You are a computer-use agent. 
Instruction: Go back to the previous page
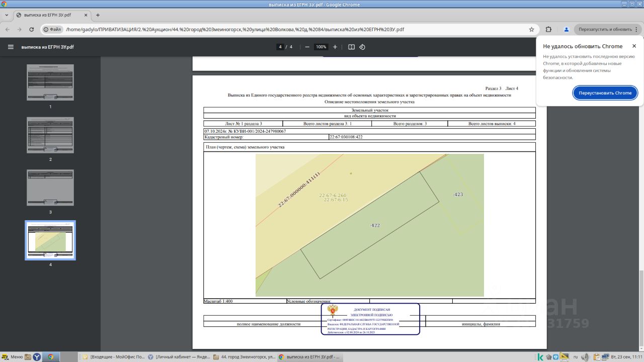pos(8,29)
